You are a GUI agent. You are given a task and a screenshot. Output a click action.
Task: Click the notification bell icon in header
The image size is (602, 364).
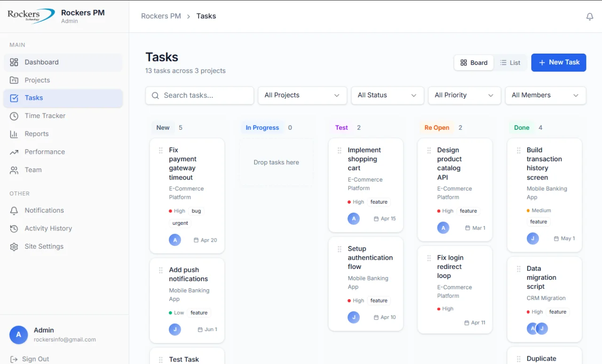pos(589,16)
